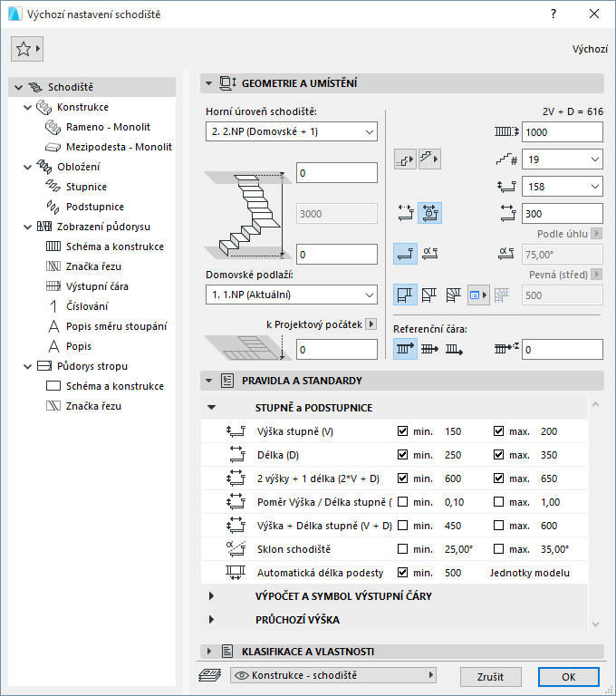Select Výstupní čára in the tree
Image resolution: width=616 pixels, height=696 pixels.
pyautogui.click(x=97, y=286)
